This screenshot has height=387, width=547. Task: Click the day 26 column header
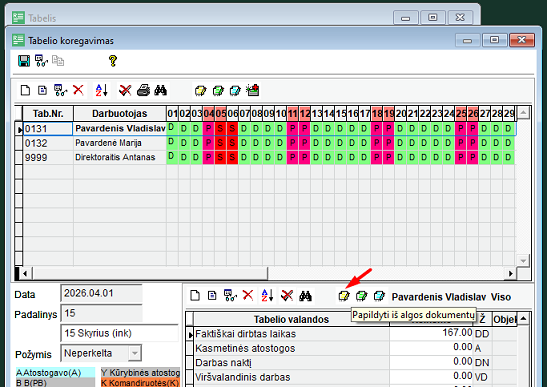click(x=473, y=113)
